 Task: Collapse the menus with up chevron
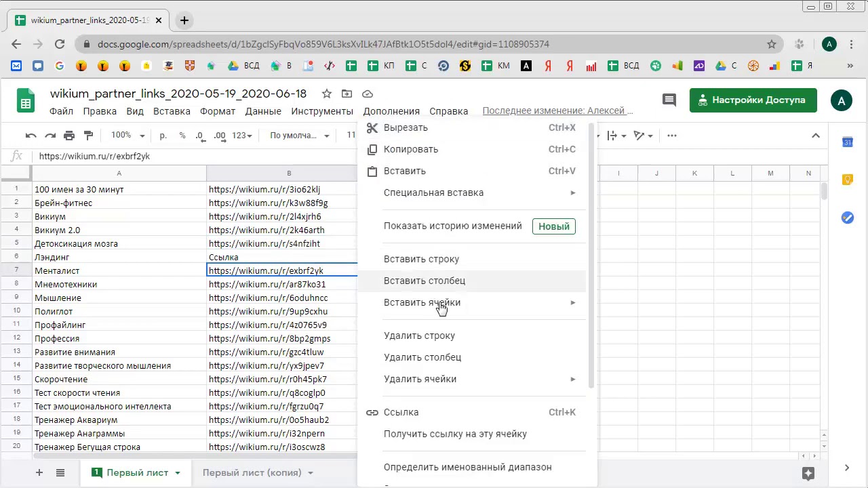coord(816,136)
